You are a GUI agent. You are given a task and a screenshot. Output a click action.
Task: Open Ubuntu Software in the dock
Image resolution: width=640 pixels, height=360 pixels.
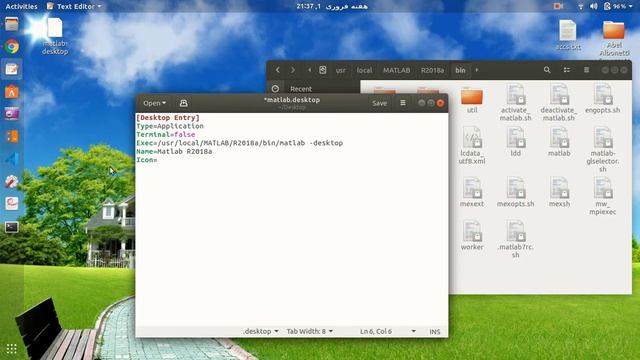12,92
